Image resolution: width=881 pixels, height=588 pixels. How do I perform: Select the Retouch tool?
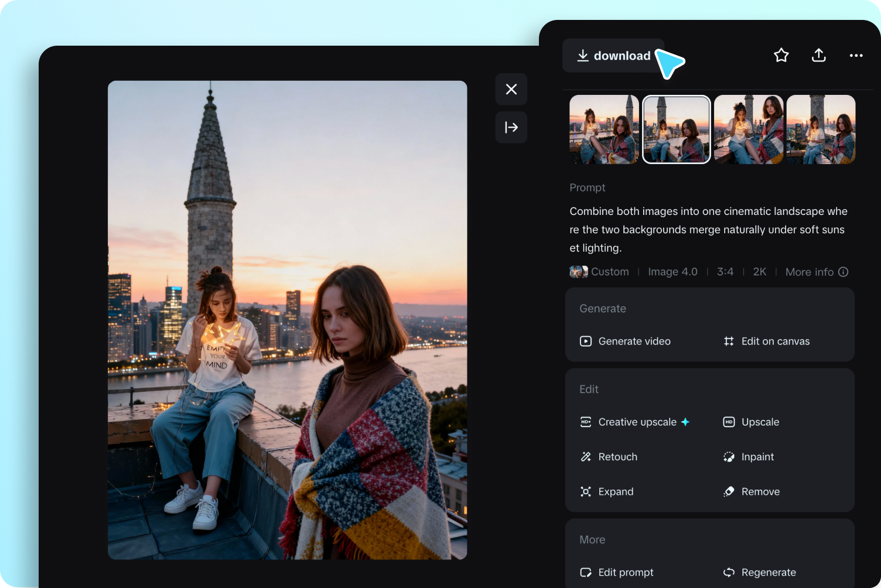click(x=609, y=457)
